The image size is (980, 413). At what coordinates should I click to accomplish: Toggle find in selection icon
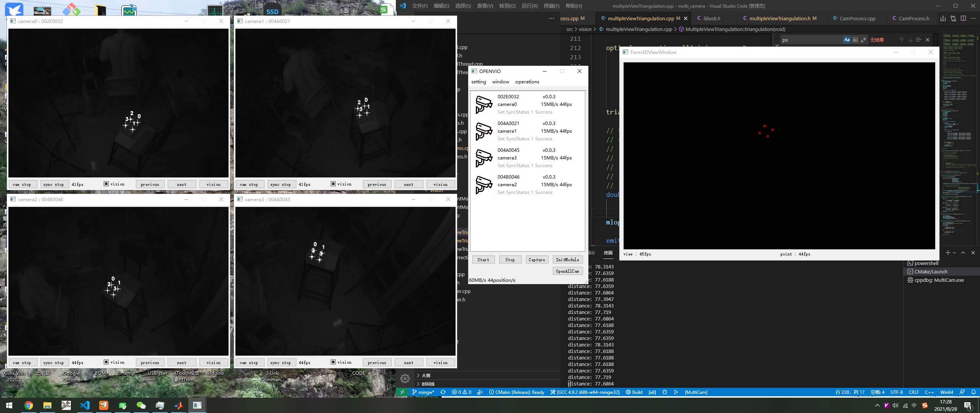coord(918,40)
